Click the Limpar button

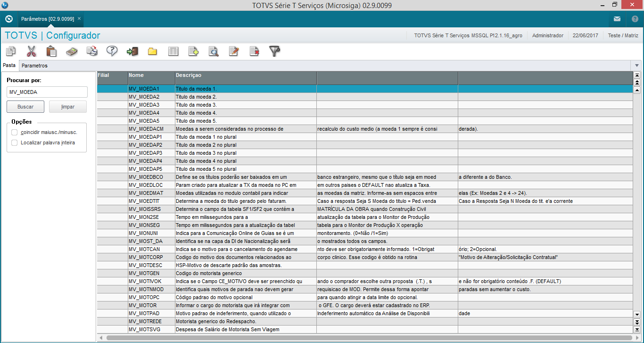[x=68, y=107]
